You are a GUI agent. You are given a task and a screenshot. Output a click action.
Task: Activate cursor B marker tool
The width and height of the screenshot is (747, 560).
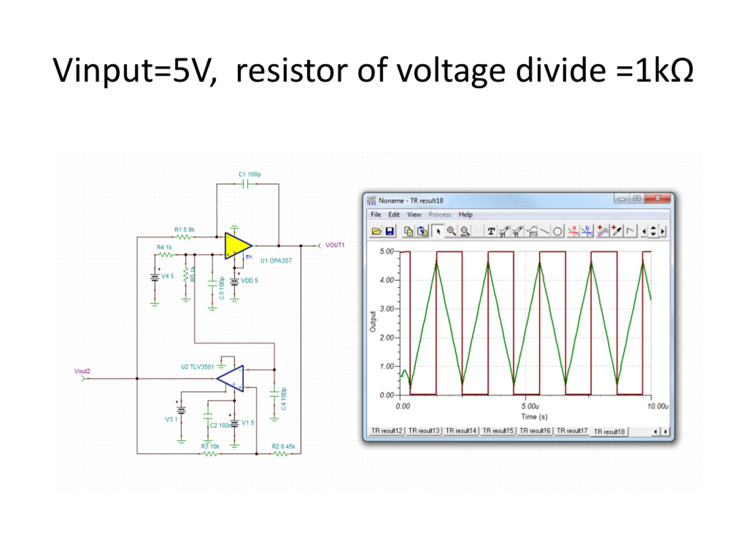tap(587, 232)
